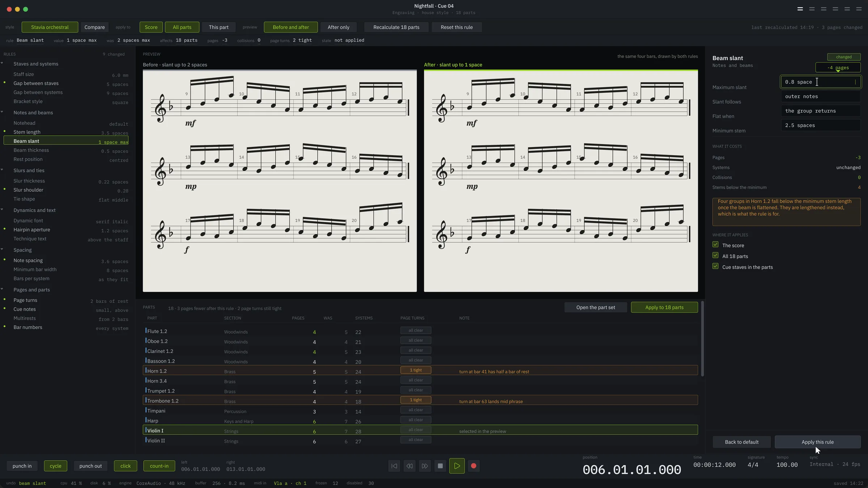Switch to the Stavia orchestral style
The width and height of the screenshot is (868, 488).
[x=50, y=27]
